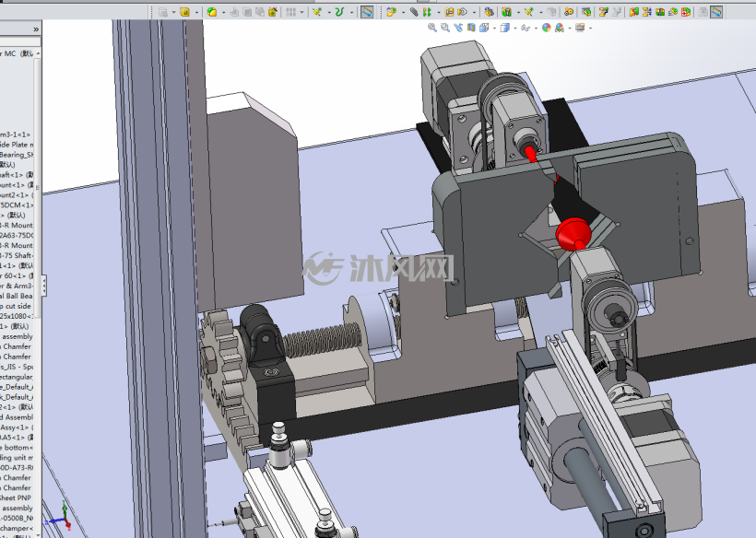This screenshot has width=756, height=538.
Task: Select the "Sheet PNP" tree entry
Action: tap(16, 498)
